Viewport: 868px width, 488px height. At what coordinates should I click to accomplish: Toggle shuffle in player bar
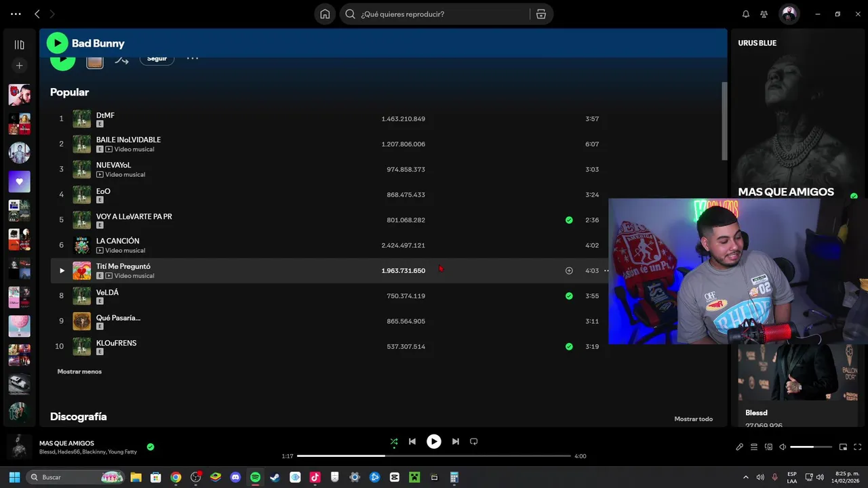394,441
